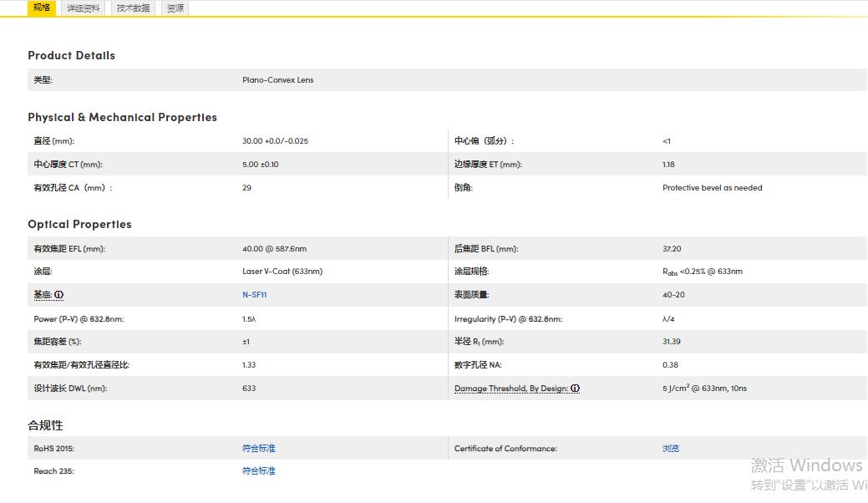Image resolution: width=868 pixels, height=503 pixels.
Task: Click the Protective bevel as needed value
Action: [x=712, y=188]
